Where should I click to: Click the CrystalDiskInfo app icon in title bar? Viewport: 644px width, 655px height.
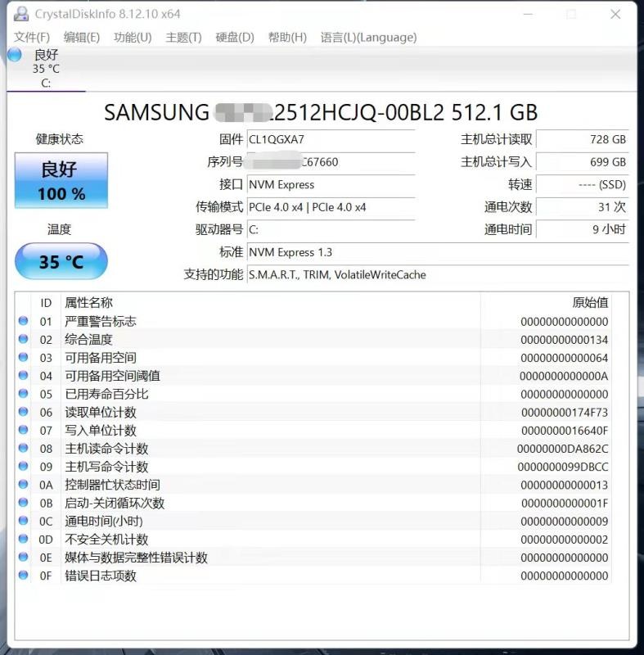pyautogui.click(x=21, y=14)
